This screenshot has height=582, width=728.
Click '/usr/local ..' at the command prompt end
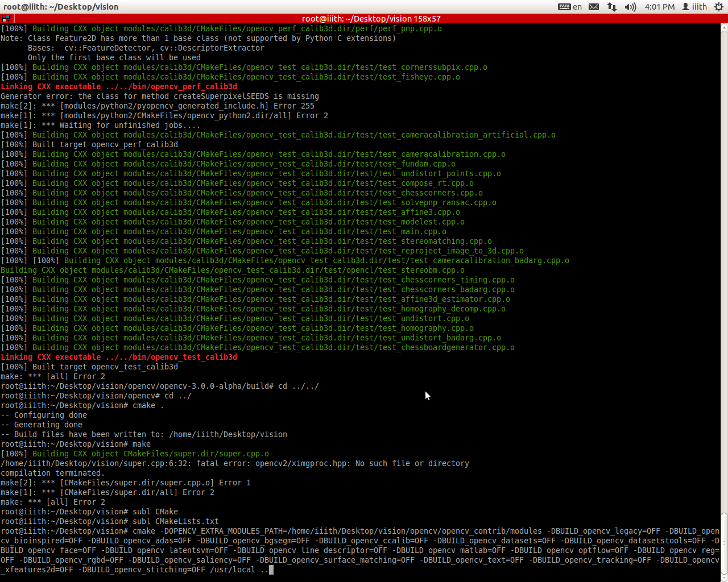coord(239,569)
